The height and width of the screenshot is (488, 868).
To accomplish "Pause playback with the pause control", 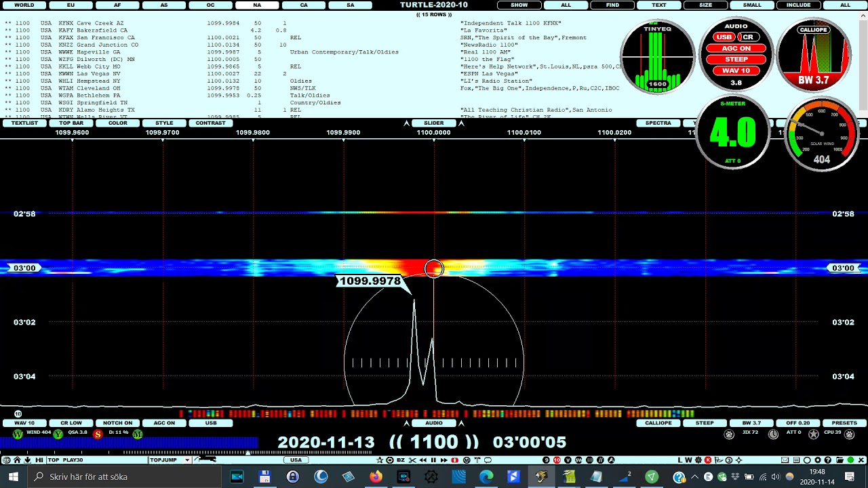I will pyautogui.click(x=433, y=460).
